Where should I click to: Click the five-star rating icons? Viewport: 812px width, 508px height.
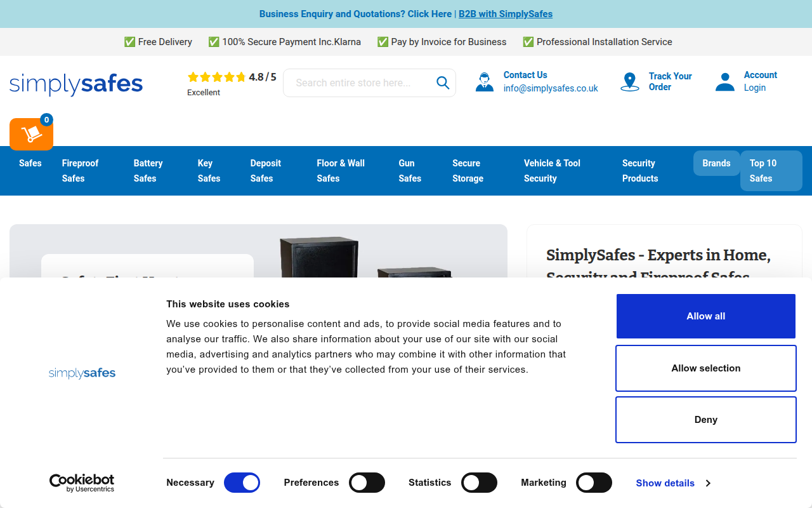[x=216, y=77]
